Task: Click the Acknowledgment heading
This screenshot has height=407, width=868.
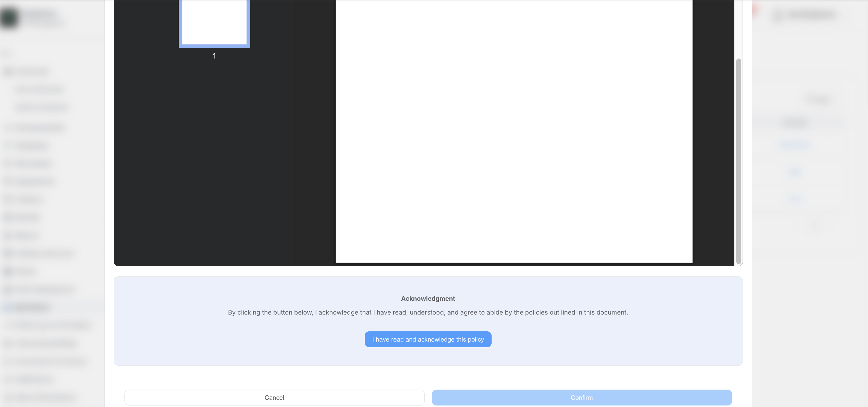Action: [428, 298]
